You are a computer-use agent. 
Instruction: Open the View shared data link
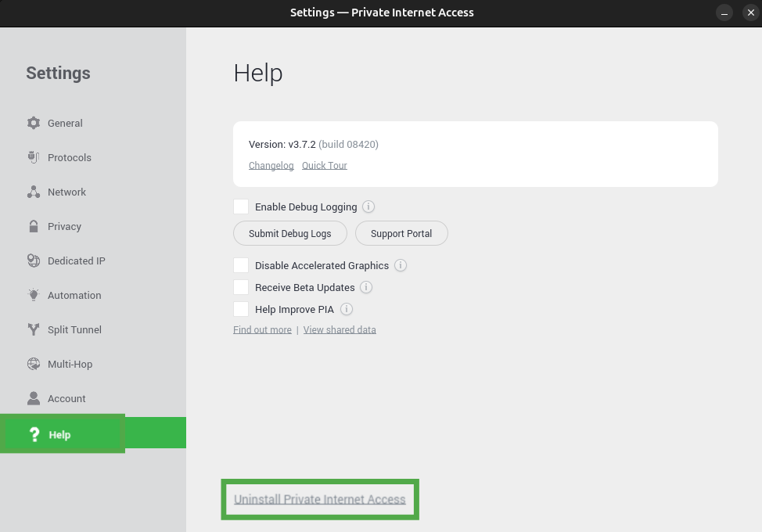coord(340,330)
